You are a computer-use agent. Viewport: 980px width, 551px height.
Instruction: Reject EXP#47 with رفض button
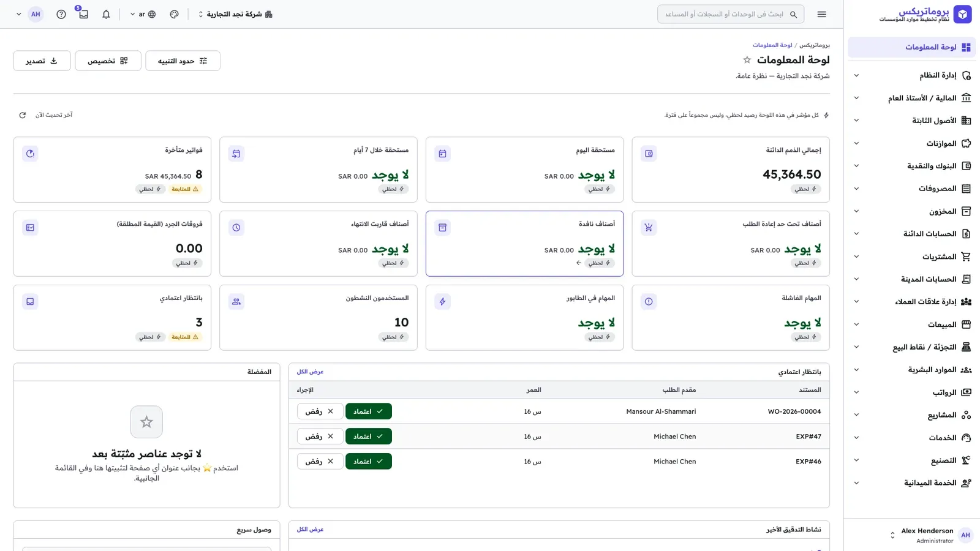click(x=320, y=437)
